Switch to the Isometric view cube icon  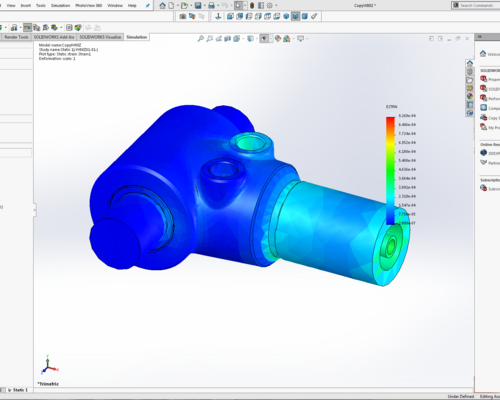(x=286, y=16)
